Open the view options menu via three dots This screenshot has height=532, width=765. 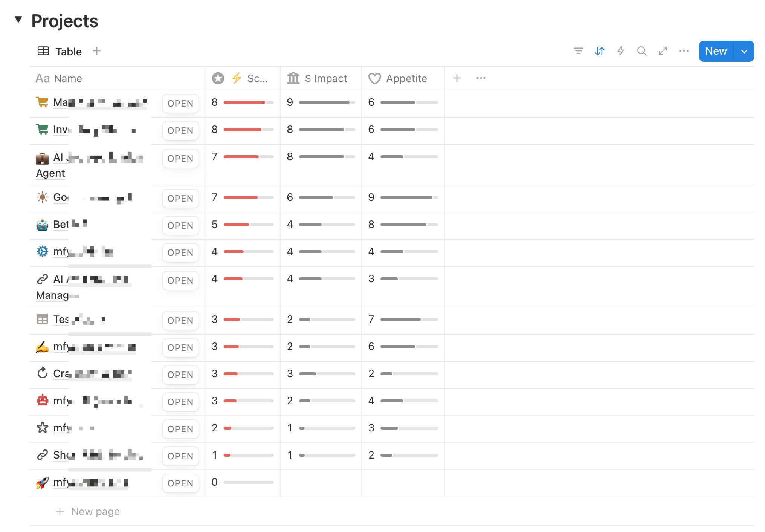(x=684, y=51)
